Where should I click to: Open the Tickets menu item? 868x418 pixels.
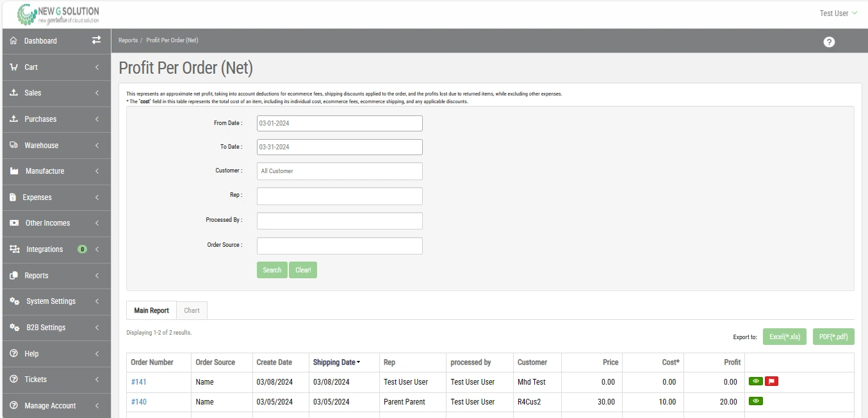pyautogui.click(x=56, y=380)
